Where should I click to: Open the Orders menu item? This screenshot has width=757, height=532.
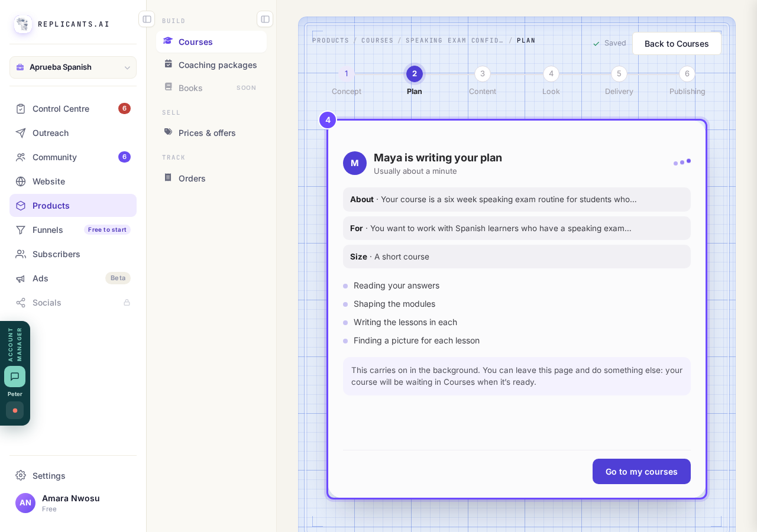(211, 179)
